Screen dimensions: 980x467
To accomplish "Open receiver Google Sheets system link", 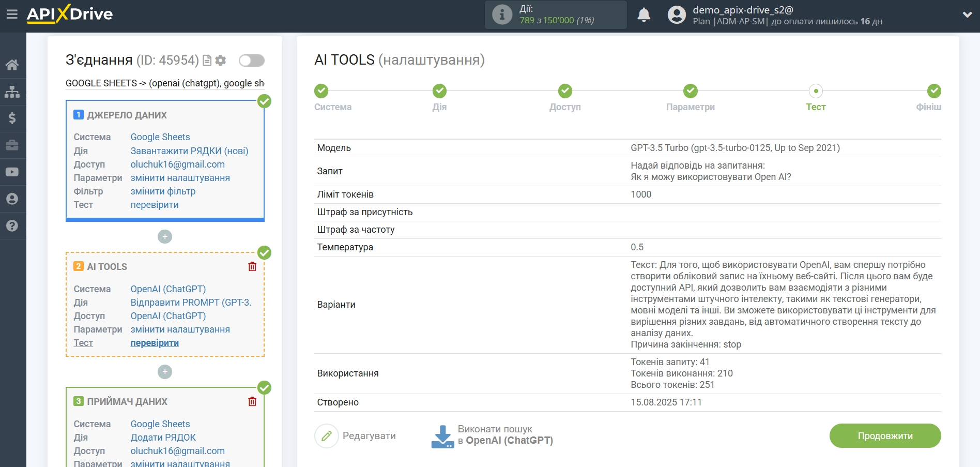I will [160, 424].
